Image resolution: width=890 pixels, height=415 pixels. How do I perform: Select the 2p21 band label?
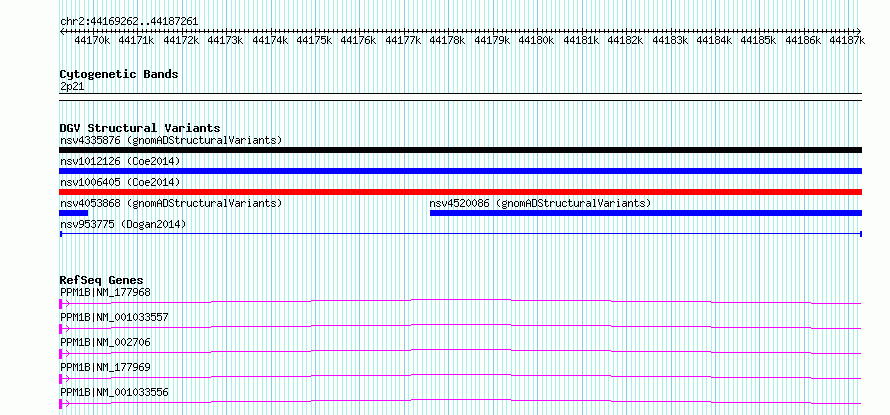[72, 86]
